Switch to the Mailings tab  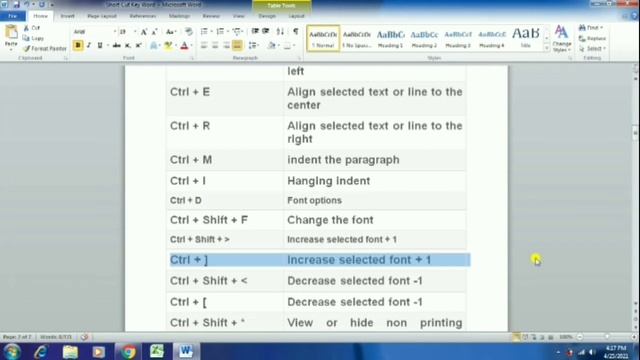click(x=179, y=16)
